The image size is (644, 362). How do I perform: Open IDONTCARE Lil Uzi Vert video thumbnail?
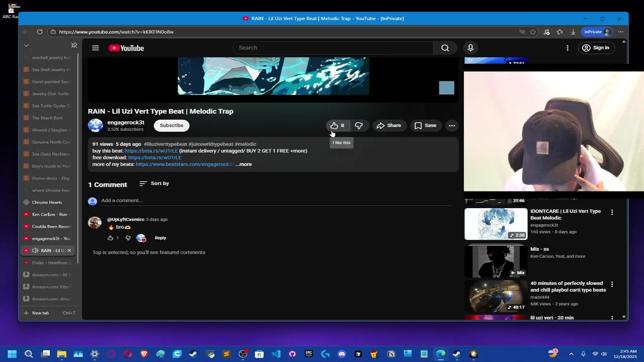point(496,224)
